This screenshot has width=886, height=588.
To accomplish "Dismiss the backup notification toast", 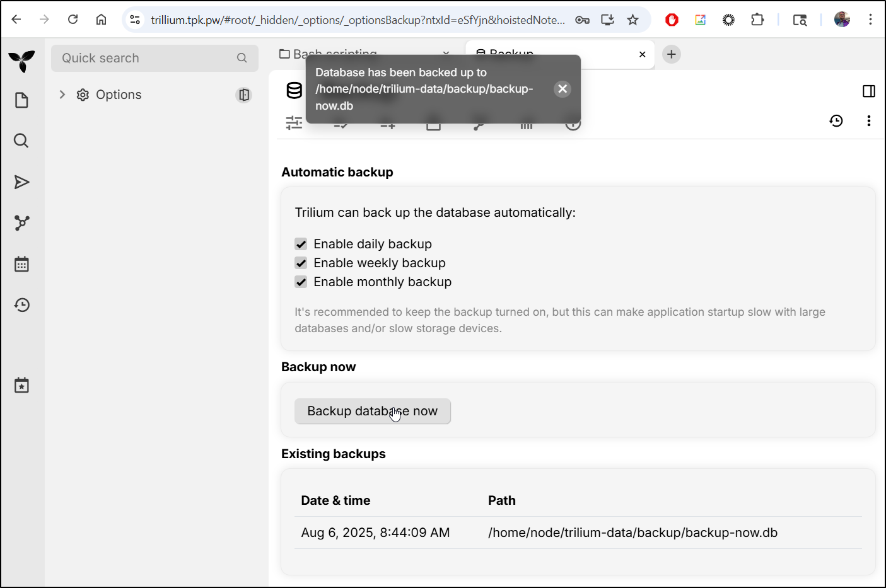I will click(x=562, y=89).
